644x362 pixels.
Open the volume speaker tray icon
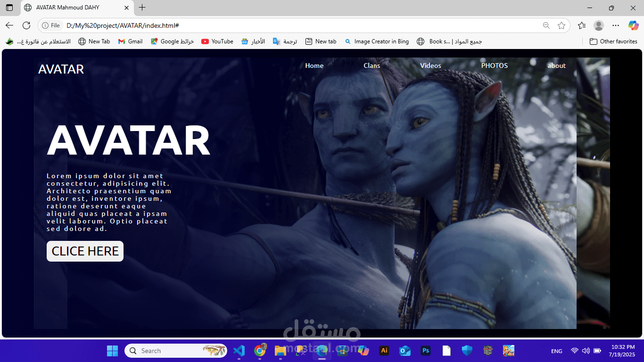(x=586, y=351)
